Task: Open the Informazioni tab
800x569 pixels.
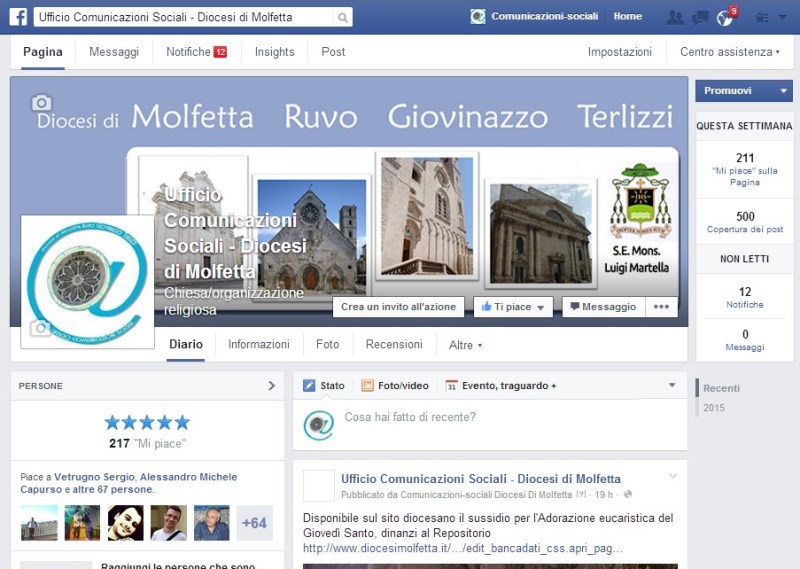Action: (x=259, y=344)
